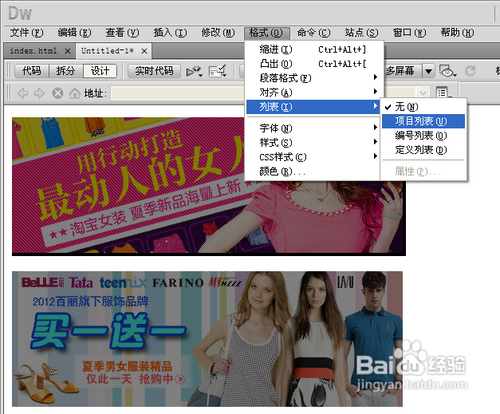This screenshot has width=500, height=414.
Task: Open the 修改(M) menu
Action: pos(218,33)
